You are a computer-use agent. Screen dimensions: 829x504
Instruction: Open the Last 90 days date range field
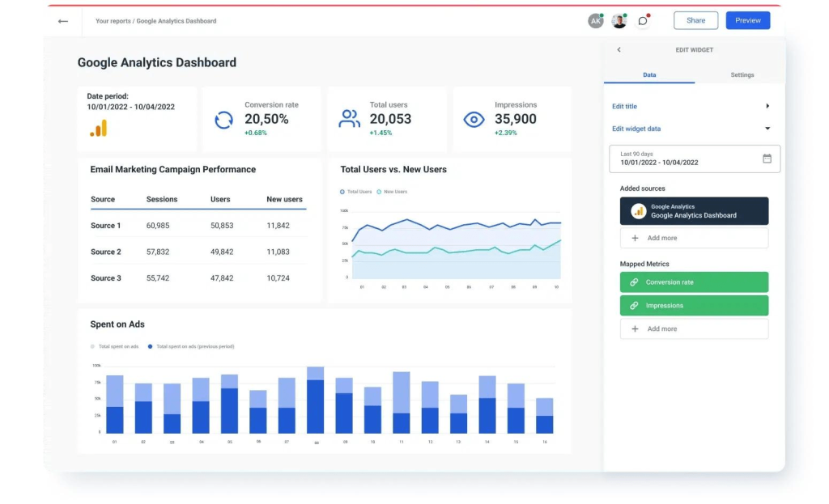click(x=694, y=159)
